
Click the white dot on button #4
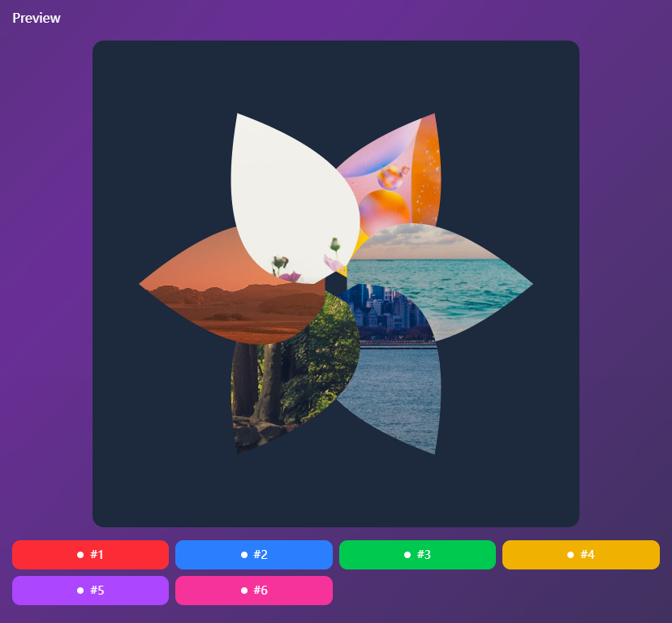click(x=569, y=555)
